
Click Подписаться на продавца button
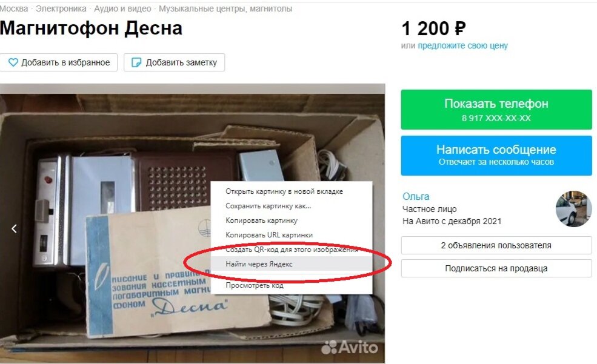pos(496,268)
